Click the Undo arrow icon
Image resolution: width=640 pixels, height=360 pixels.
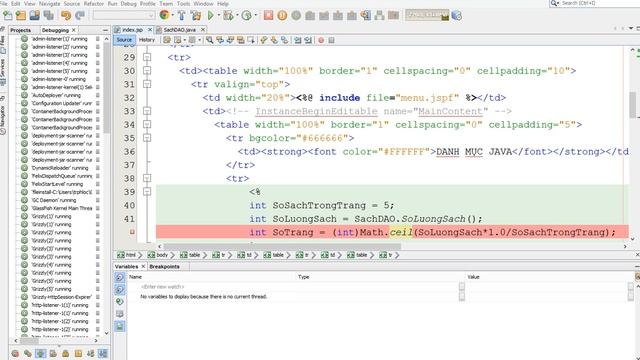coord(66,16)
